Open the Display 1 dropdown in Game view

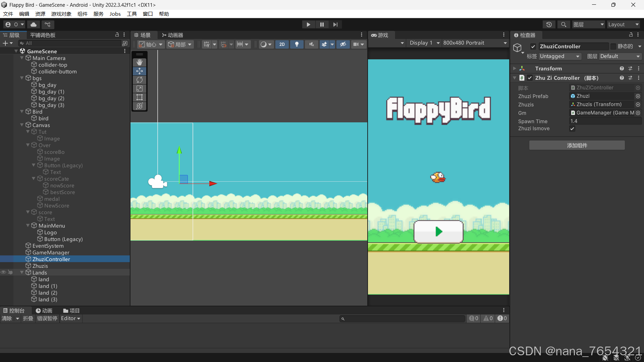[424, 43]
